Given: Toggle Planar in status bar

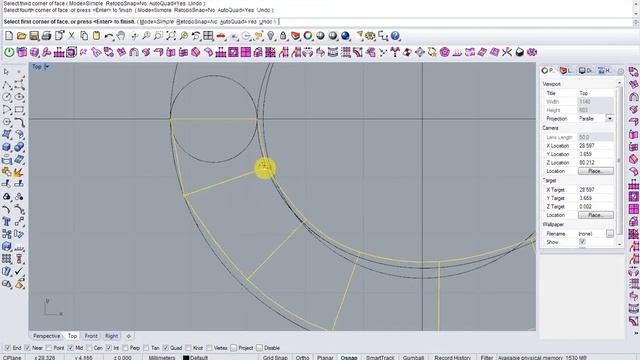Looking at the screenshot, I should tap(325, 358).
